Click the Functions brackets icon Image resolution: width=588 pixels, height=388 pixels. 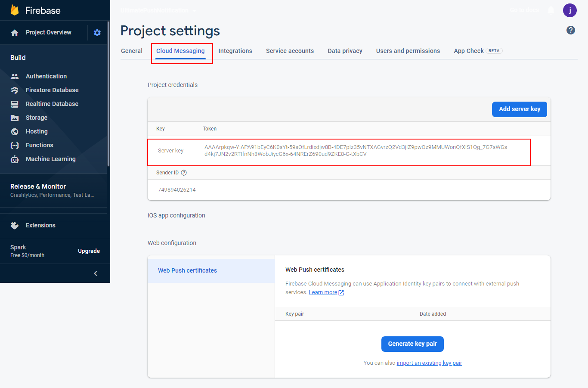coord(15,145)
